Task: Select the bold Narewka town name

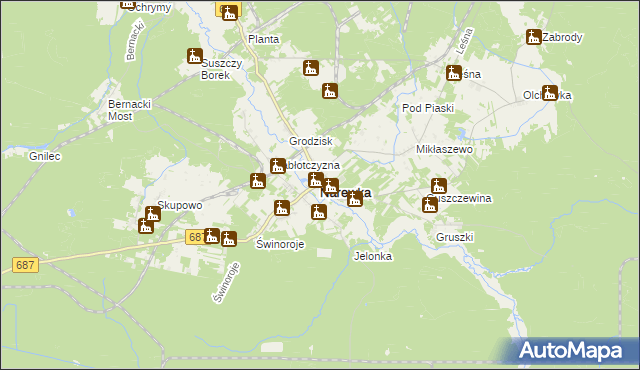Action: pyautogui.click(x=346, y=193)
